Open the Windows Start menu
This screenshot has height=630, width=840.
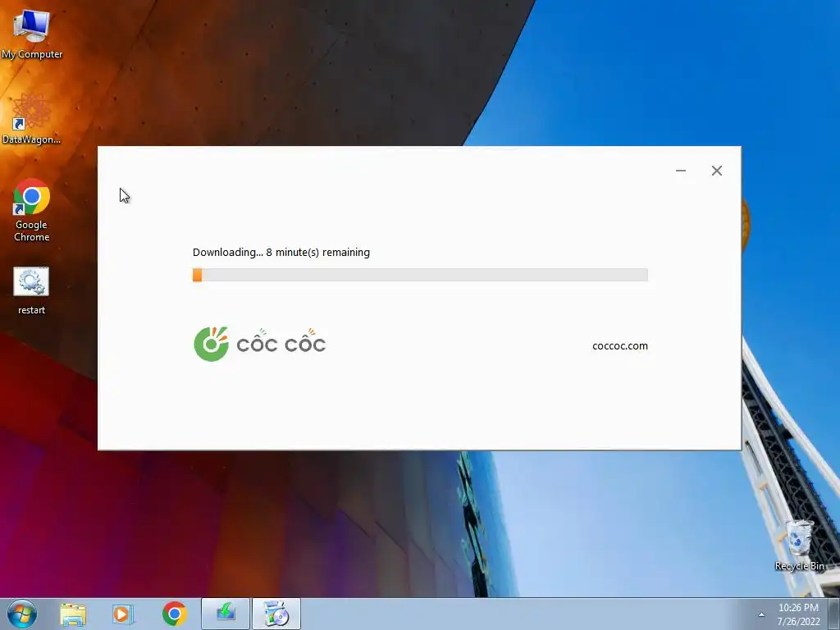(x=22, y=614)
